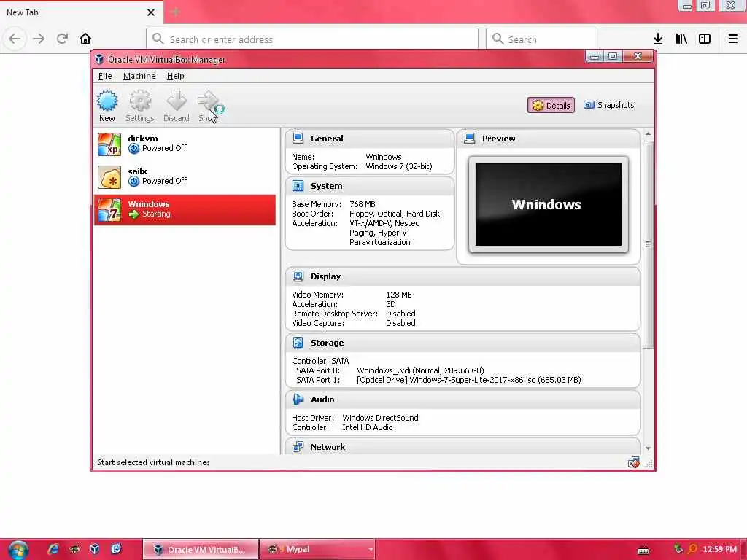This screenshot has width=747, height=560.
Task: Collapse the Audio section header
Action: tap(462, 399)
